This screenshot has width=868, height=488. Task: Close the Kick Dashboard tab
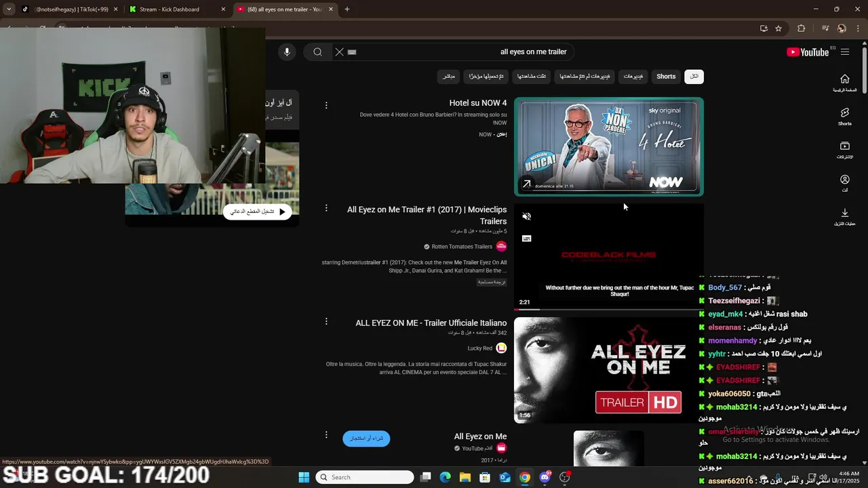coord(223,9)
